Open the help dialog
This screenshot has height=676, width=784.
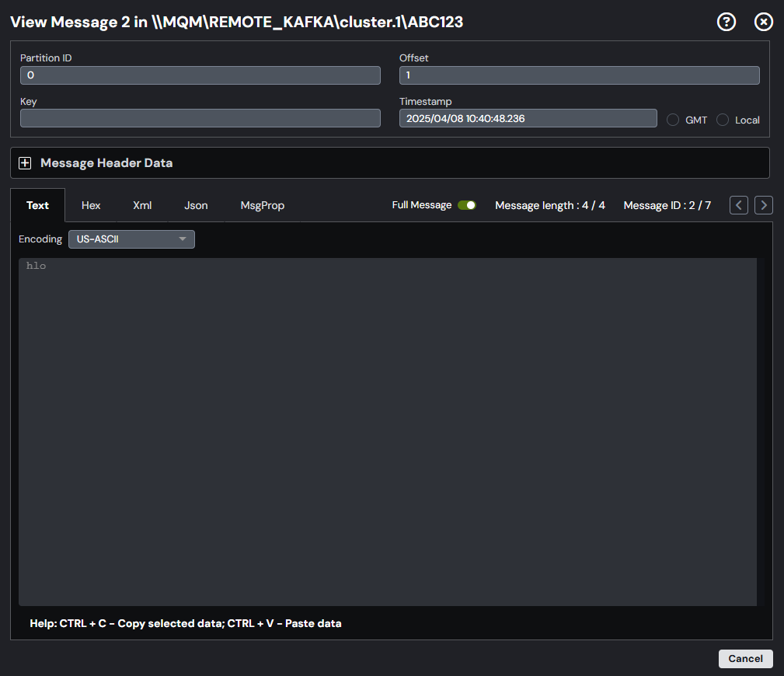[726, 22]
